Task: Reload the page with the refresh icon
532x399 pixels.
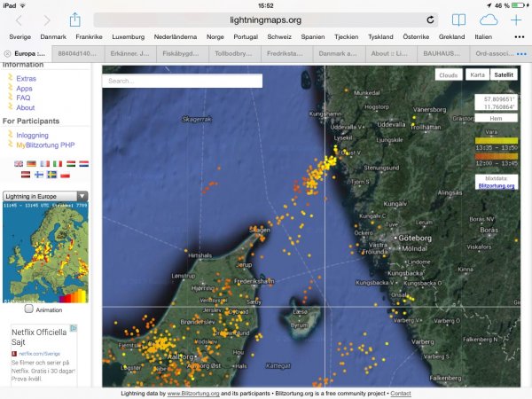Action: point(430,20)
